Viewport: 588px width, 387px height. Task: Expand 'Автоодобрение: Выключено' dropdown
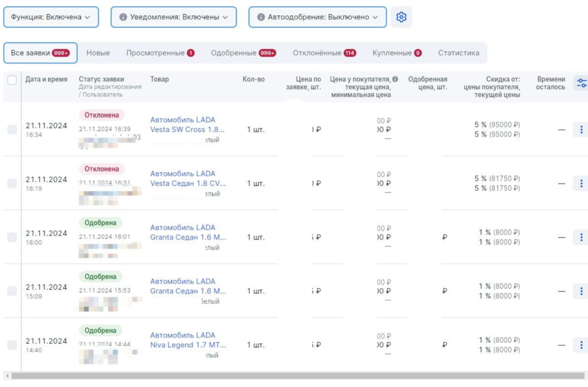(317, 17)
